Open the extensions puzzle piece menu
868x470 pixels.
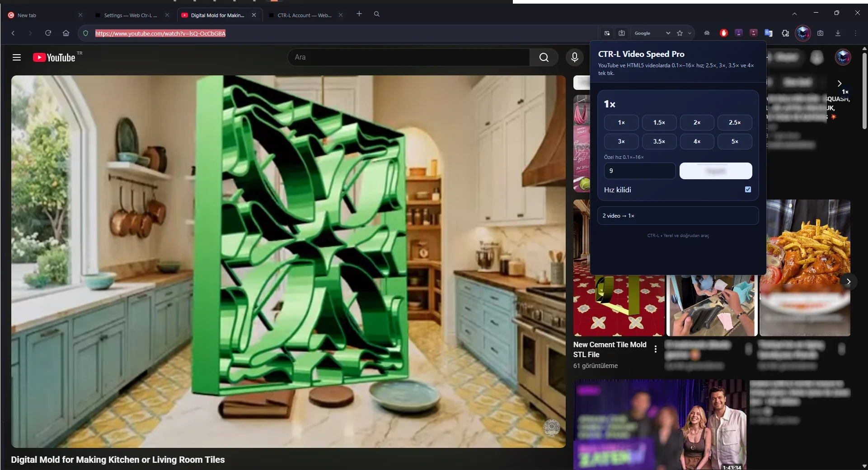pyautogui.click(x=785, y=33)
